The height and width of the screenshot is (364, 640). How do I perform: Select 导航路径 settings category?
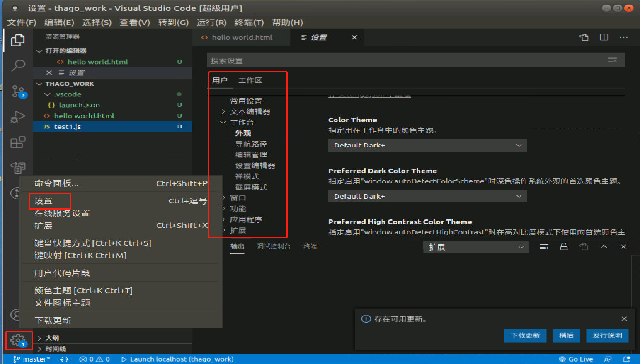click(x=251, y=144)
